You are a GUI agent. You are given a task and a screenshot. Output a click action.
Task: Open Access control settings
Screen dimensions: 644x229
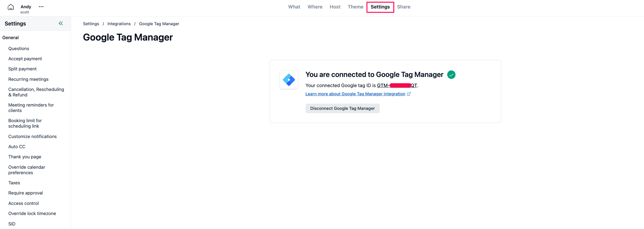24,203
